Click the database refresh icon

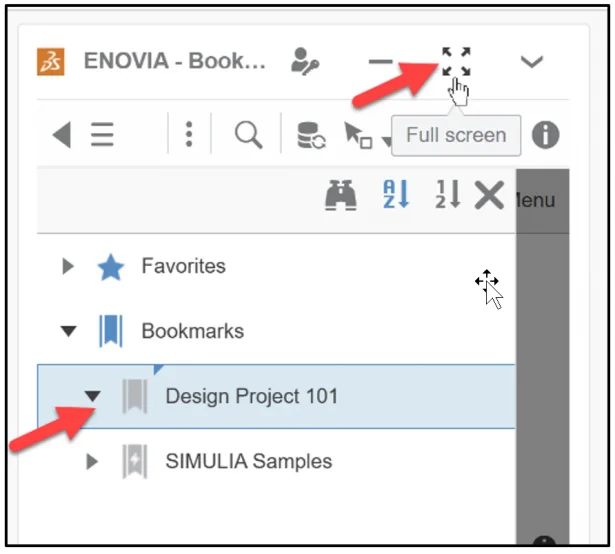pyautogui.click(x=311, y=136)
